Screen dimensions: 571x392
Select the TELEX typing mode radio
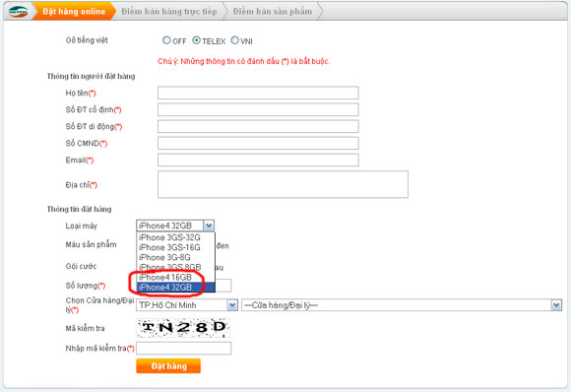pyautogui.click(x=196, y=40)
